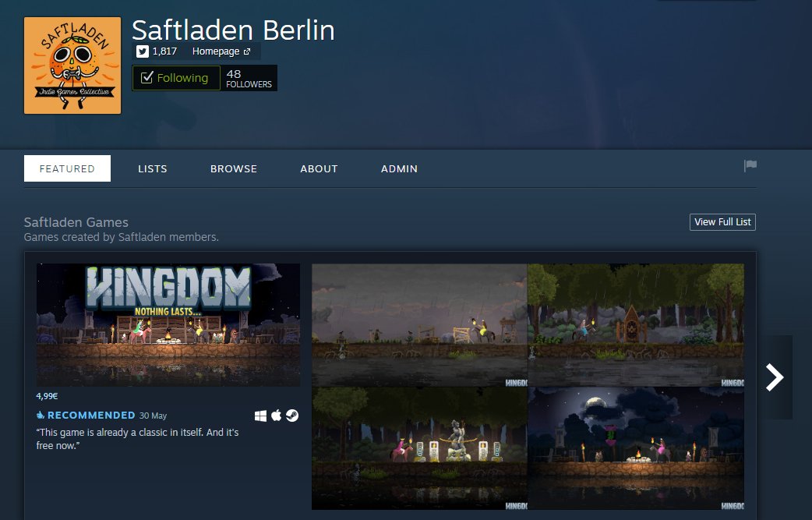The height and width of the screenshot is (520, 812).
Task: Advance carousel with the right arrow
Action: 775,377
